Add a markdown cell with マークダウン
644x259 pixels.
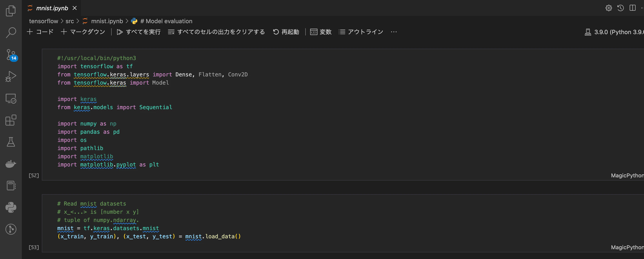(83, 32)
